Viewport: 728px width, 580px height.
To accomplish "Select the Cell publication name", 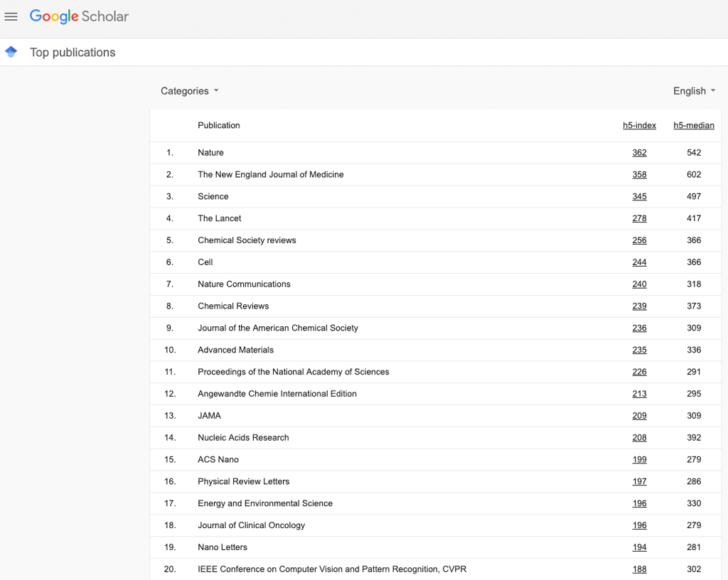I will (205, 262).
